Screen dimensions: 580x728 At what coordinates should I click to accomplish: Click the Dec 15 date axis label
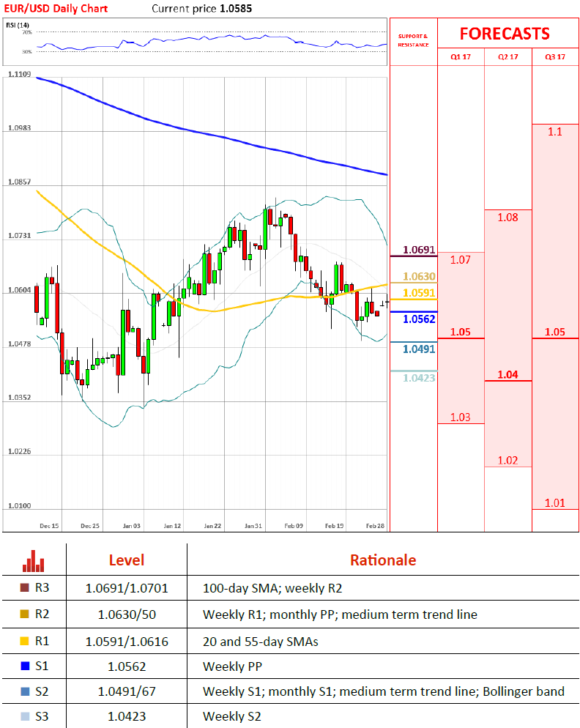click(49, 526)
